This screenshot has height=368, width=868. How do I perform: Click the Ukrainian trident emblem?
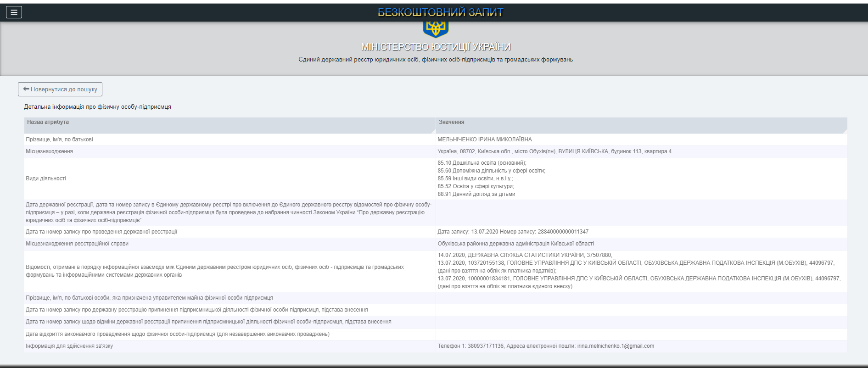tap(435, 28)
